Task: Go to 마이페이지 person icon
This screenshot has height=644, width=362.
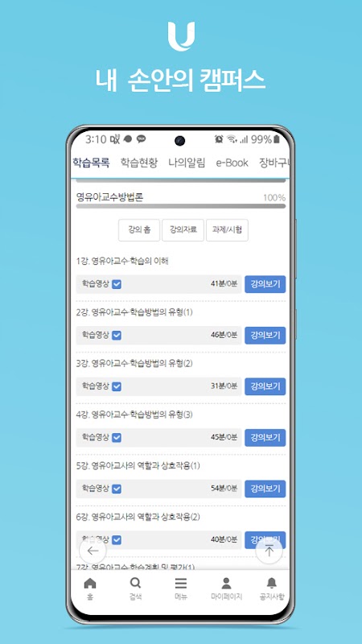Action: coord(226,583)
